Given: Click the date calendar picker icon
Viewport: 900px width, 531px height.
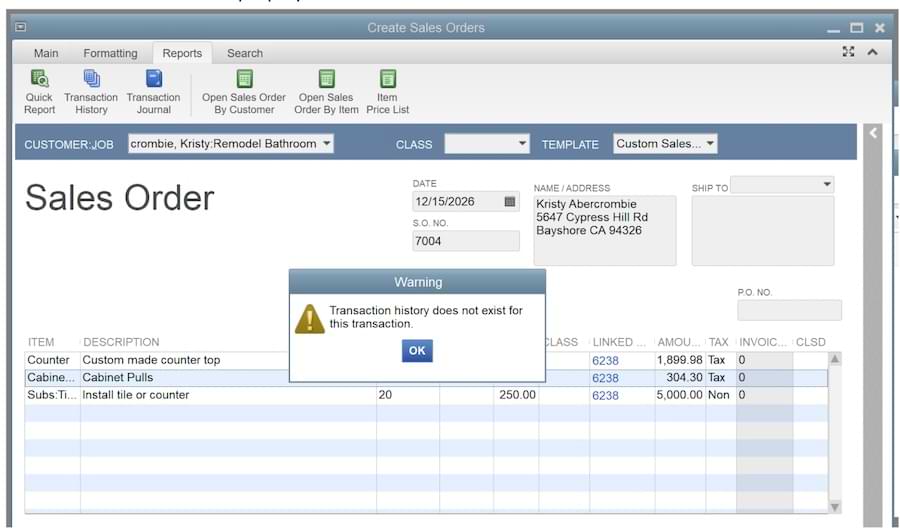Looking at the screenshot, I should pyautogui.click(x=509, y=201).
